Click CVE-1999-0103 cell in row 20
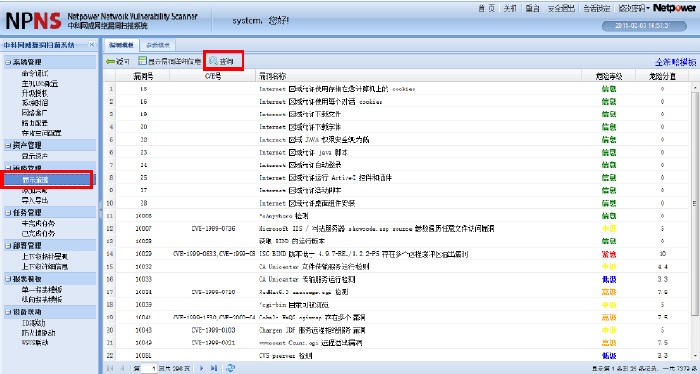 pyautogui.click(x=213, y=330)
